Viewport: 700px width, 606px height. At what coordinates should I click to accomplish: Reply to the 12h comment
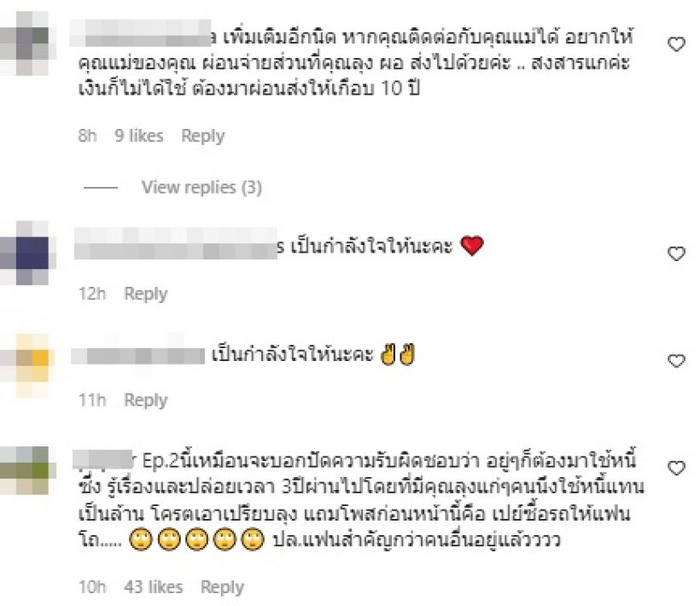click(145, 294)
